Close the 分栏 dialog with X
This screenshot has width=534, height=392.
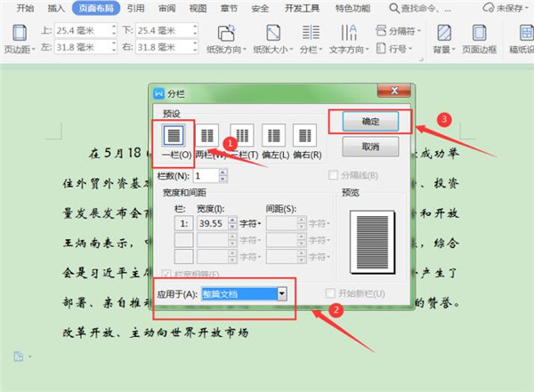pyautogui.click(x=394, y=91)
